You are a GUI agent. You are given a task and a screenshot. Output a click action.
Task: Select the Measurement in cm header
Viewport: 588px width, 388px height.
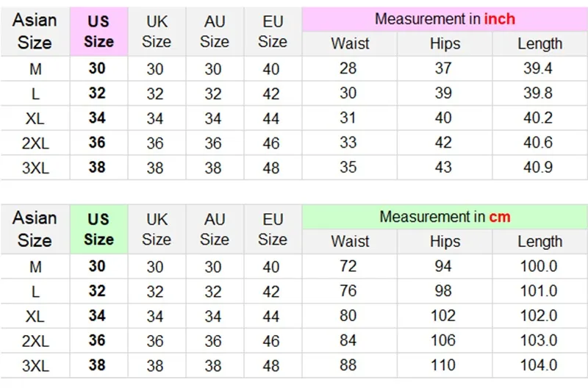click(445, 217)
